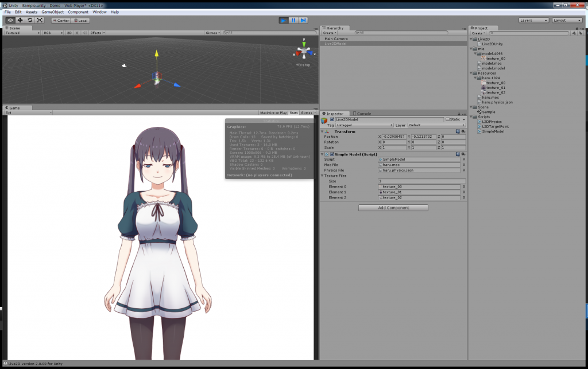Open game aspect ratio 5:4 dropdown
The image size is (588, 369).
point(28,112)
